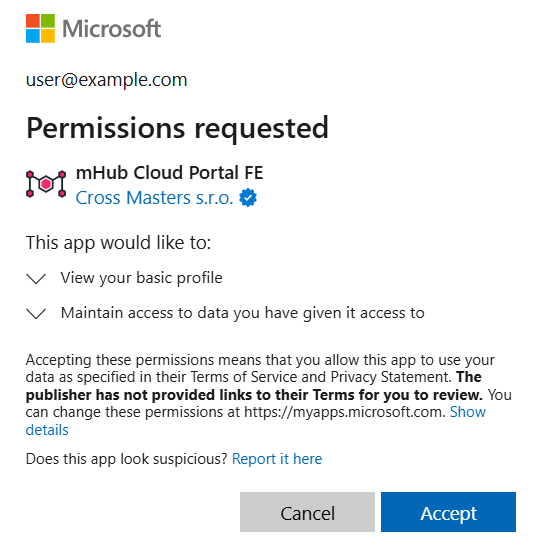Viewport: 542px width, 551px height.
Task: Expand the Maintain access to data chevron
Action: point(36,313)
